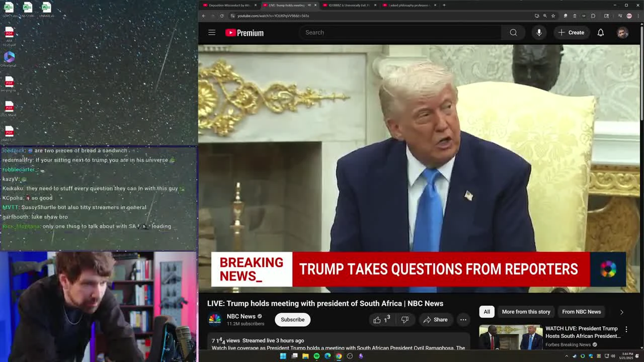Open the Create button menu
Viewport: 644px width, 362px height.
(571, 32)
